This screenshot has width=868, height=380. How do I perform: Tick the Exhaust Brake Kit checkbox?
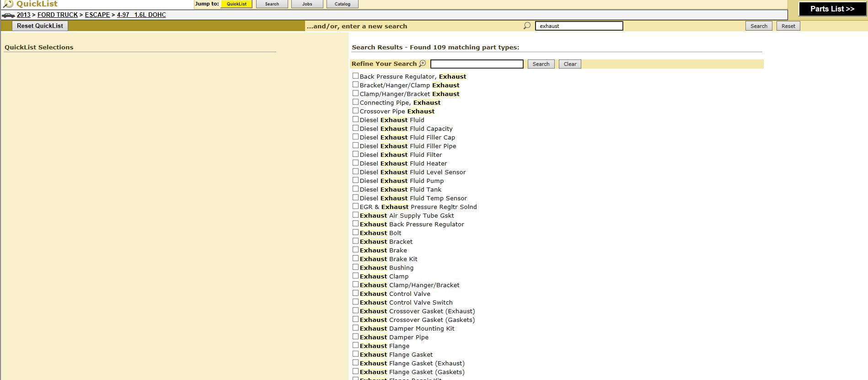click(355, 258)
